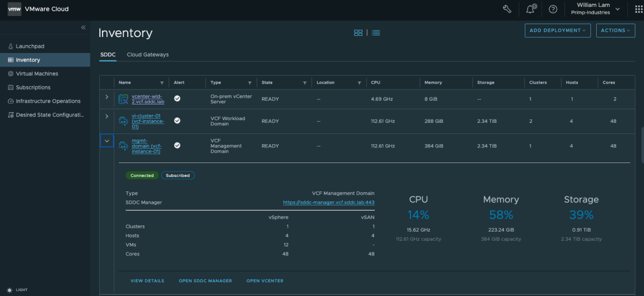Go to Subscriptions in sidebar
The width and height of the screenshot is (644, 296).
click(33, 87)
